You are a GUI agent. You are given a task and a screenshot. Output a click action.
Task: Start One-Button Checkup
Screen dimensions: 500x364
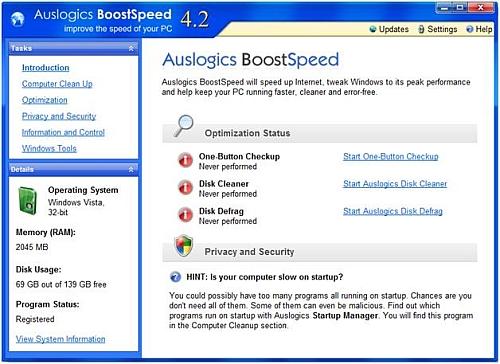click(x=391, y=156)
